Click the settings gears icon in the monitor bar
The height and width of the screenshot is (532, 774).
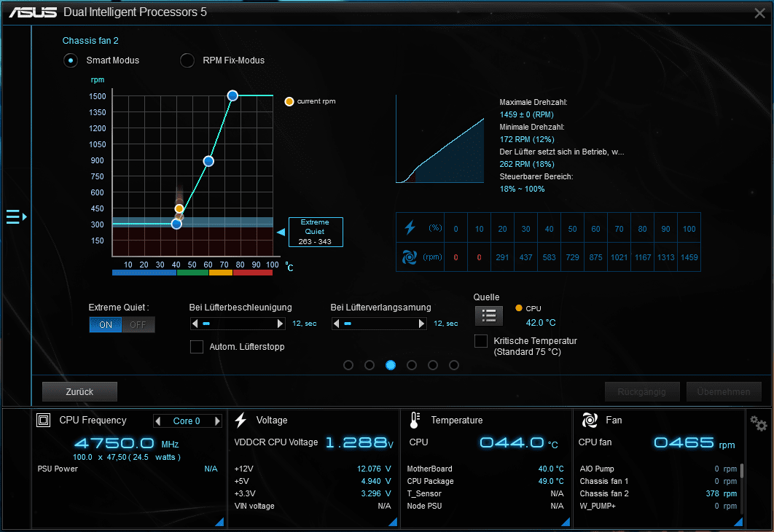(x=758, y=423)
